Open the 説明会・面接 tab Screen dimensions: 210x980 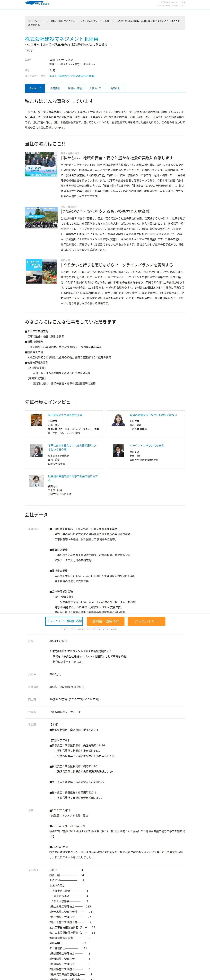[x=75, y=88]
